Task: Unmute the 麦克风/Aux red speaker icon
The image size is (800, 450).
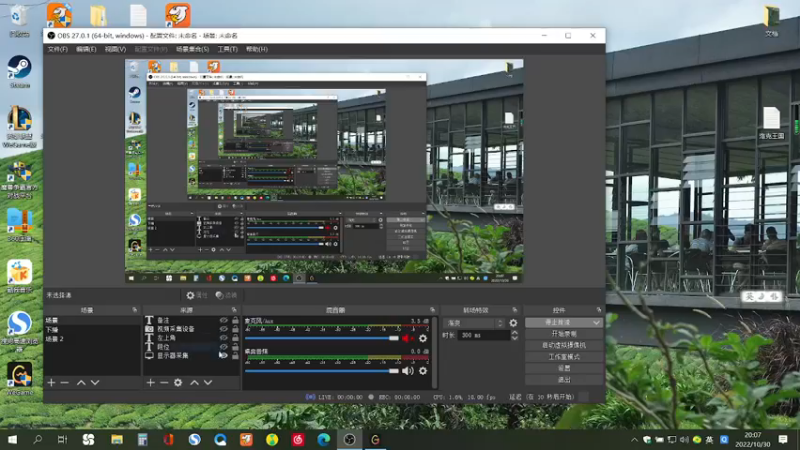Action: [x=408, y=338]
